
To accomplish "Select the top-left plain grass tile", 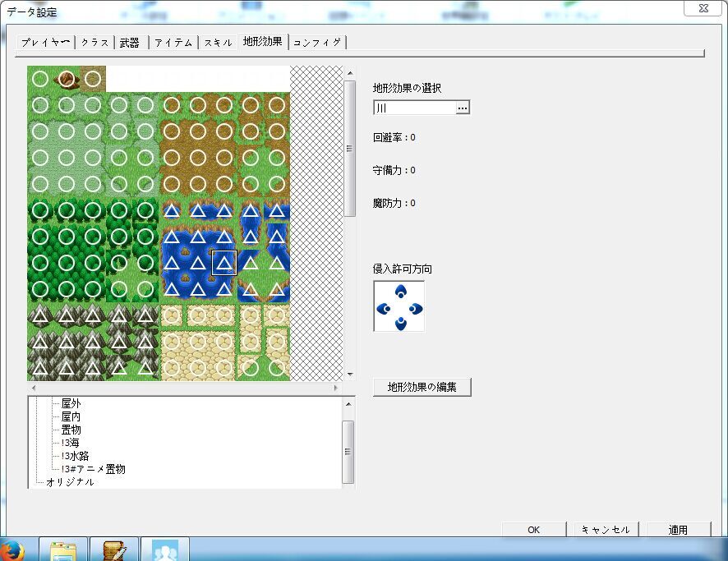I will pos(40,79).
